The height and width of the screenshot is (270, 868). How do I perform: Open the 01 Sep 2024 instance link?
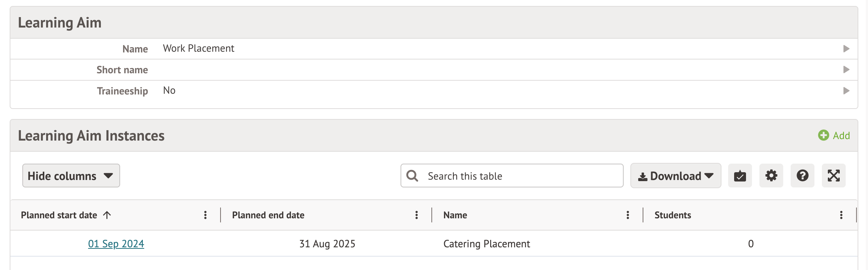coord(116,244)
